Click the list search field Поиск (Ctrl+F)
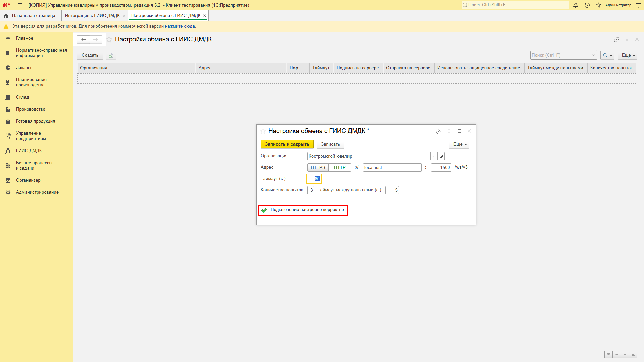 (x=560, y=55)
